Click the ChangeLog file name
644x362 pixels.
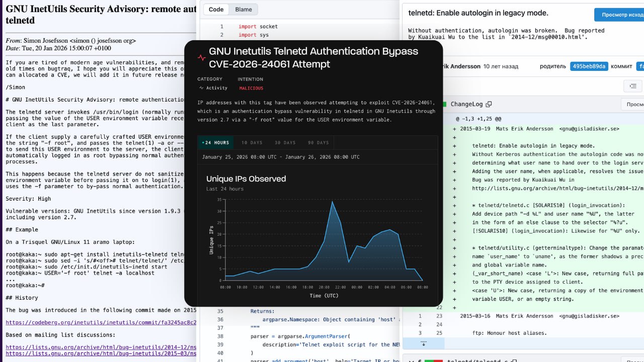[x=466, y=104]
